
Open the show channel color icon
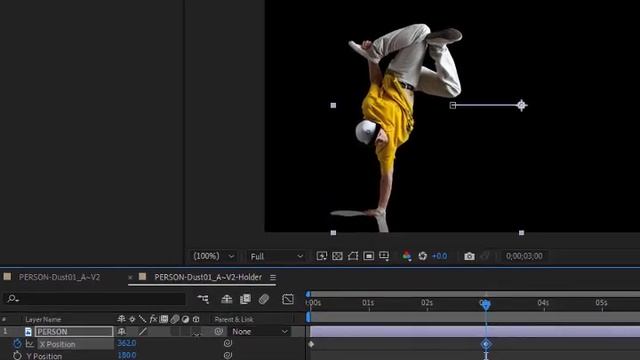(x=407, y=256)
